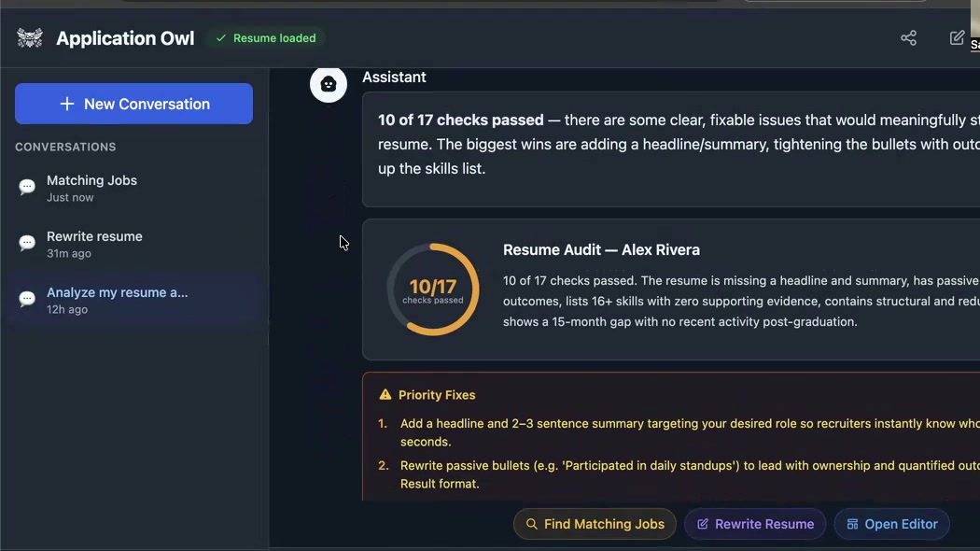The height and width of the screenshot is (551, 980).
Task: Select the Resume Audit — Alex Rivera card
Action: point(672,289)
